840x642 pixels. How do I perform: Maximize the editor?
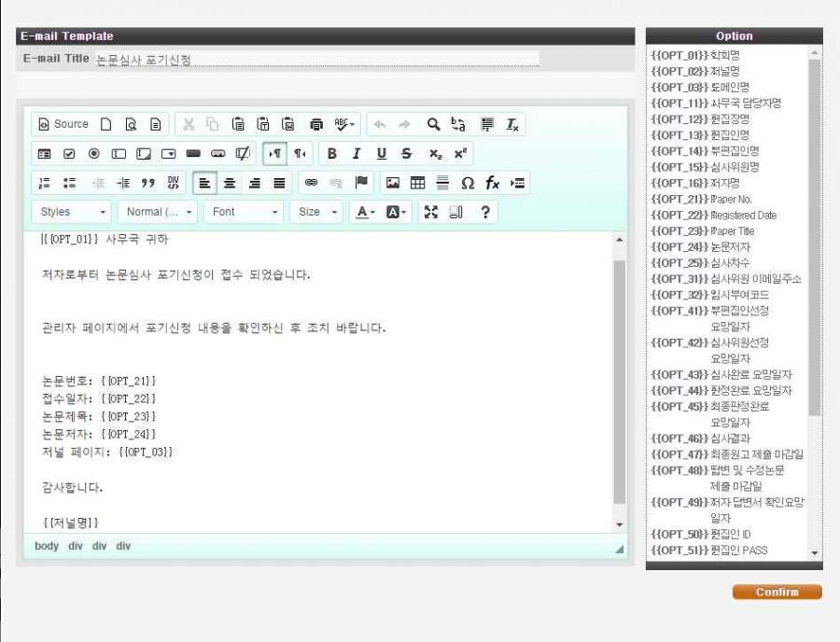pyautogui.click(x=430, y=212)
